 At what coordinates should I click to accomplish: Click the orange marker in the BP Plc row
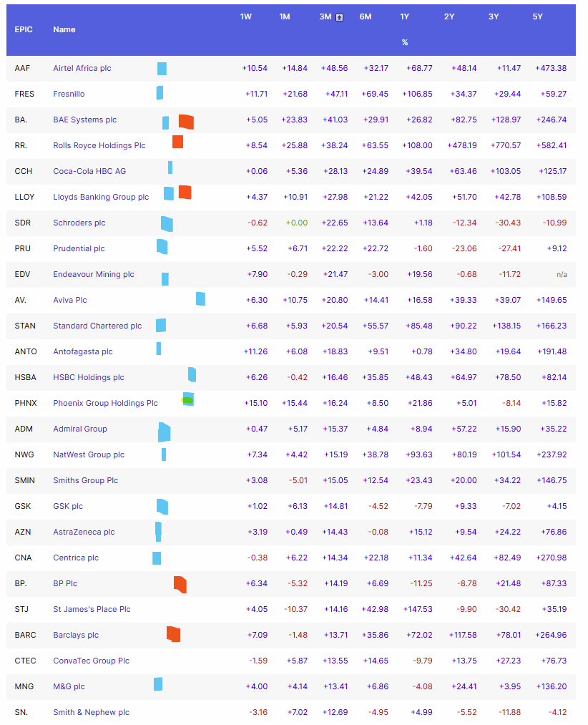(180, 584)
